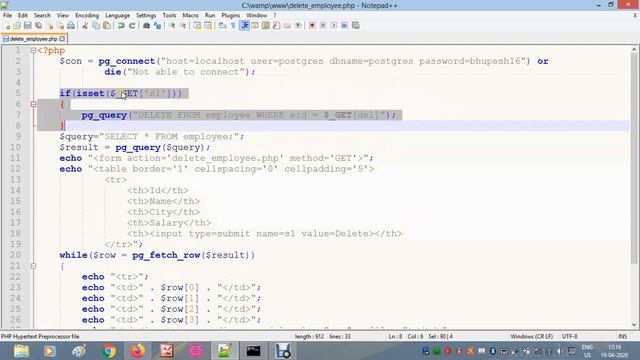
Task: Open the ? help menu
Action: 275,15
